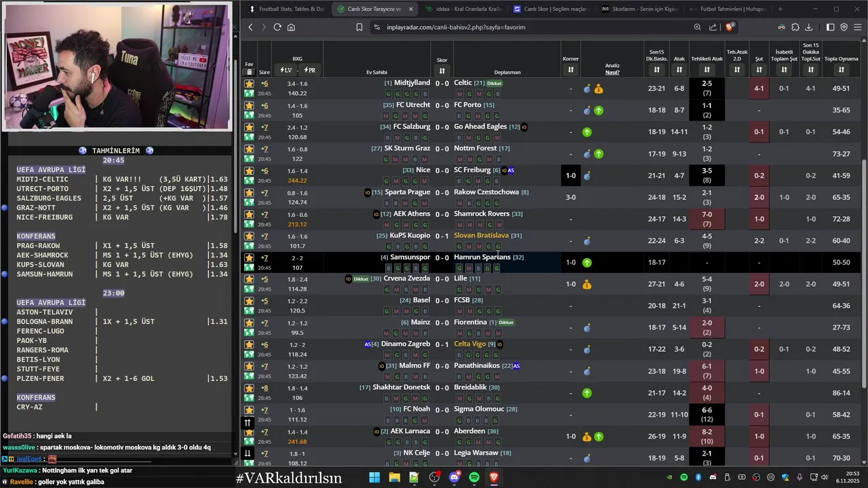The height and width of the screenshot is (488, 868).
Task: Click the bomb icon in Nice row
Action: 587,176
